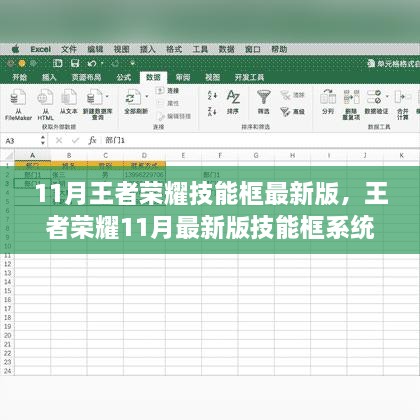Open the Apple menu

(x=15, y=49)
